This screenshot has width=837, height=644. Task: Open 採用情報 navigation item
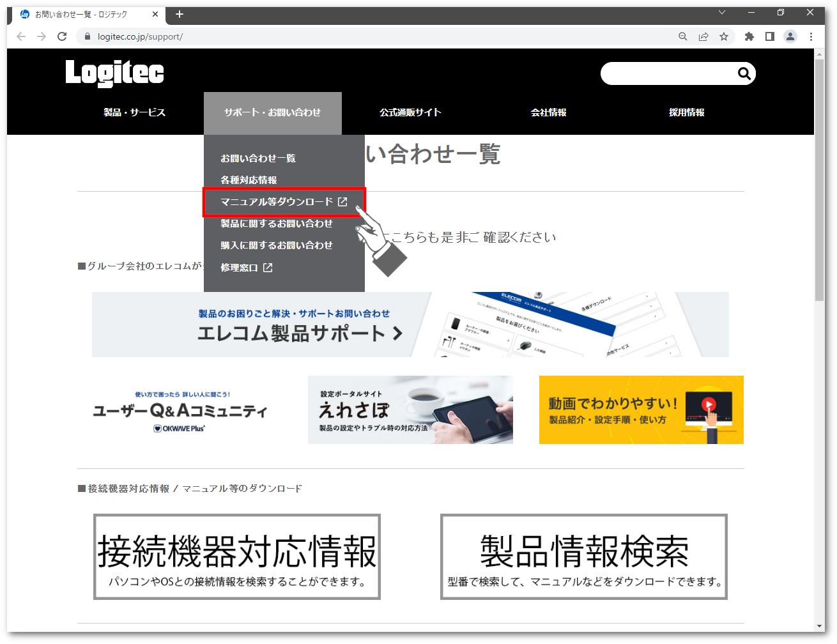click(x=687, y=112)
